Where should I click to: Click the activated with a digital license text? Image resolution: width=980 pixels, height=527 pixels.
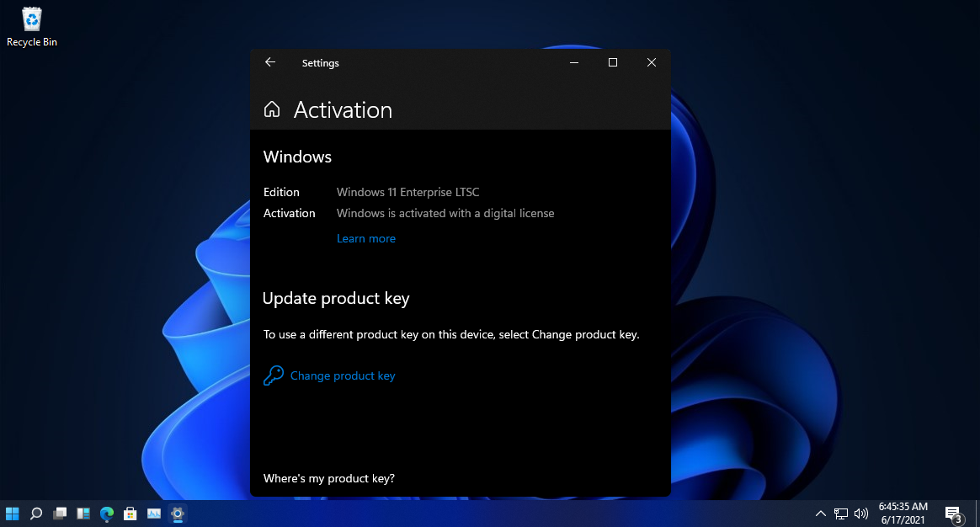pyautogui.click(x=445, y=213)
